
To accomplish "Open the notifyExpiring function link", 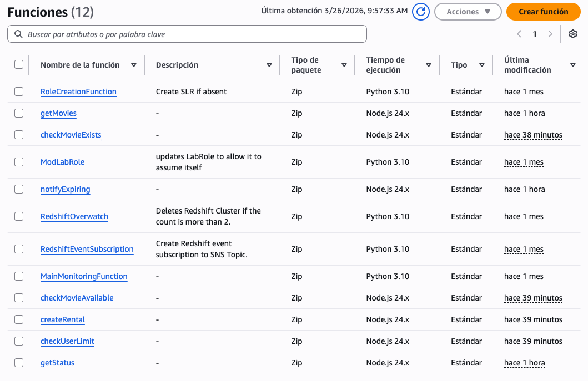I will 65,189.
